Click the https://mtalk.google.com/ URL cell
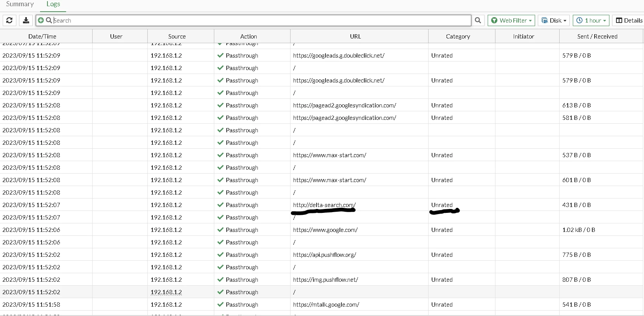 [x=326, y=304]
